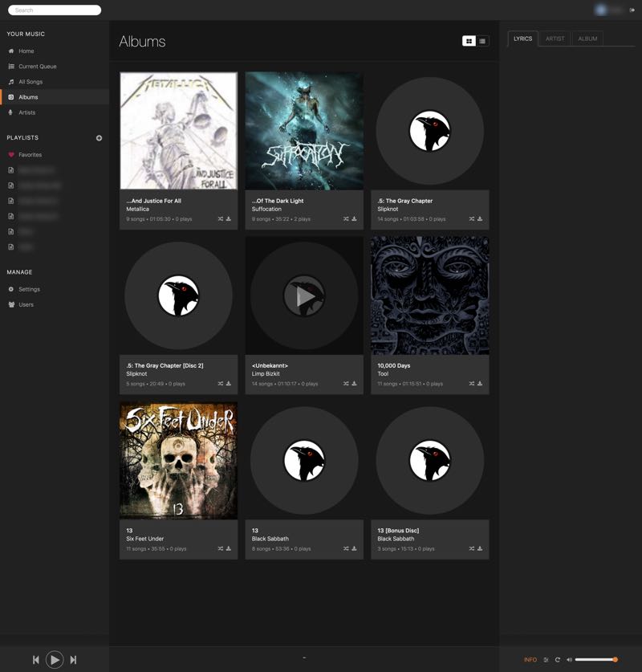
Task: Click the '9 songs • 35:22 • 2 plays' text
Action: coord(281,219)
